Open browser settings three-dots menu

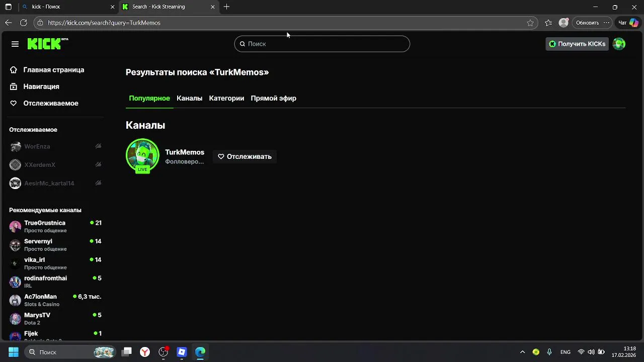coord(606,23)
